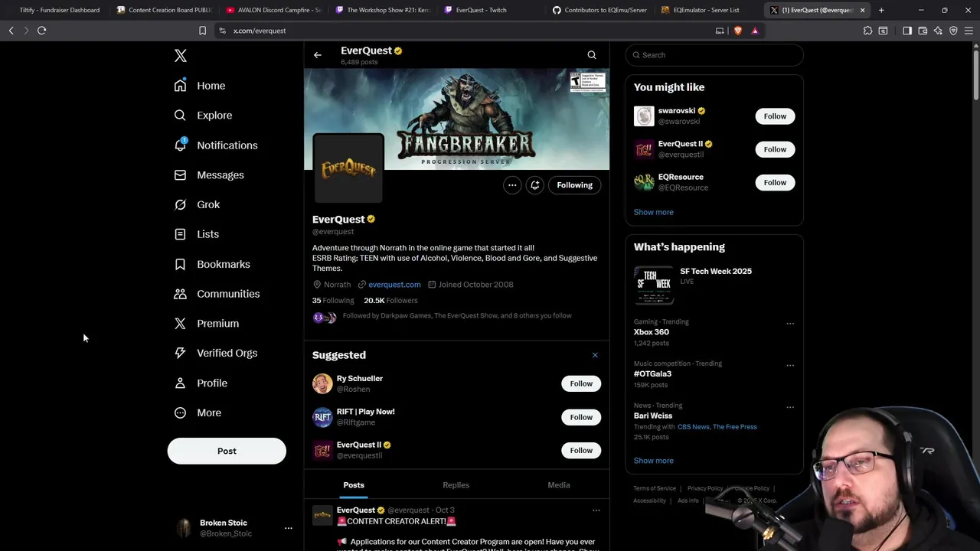Click the 35 Following count
The width and height of the screenshot is (980, 551).
coord(333,301)
